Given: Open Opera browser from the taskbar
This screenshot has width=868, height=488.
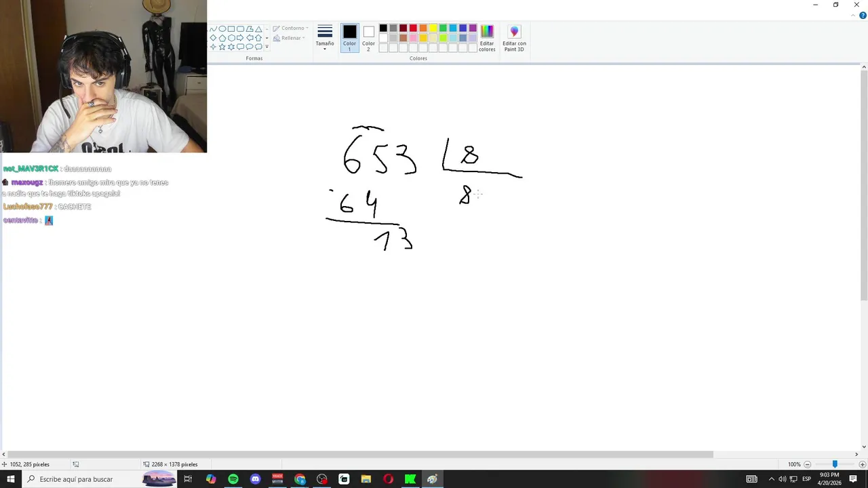Looking at the screenshot, I should tap(388, 479).
